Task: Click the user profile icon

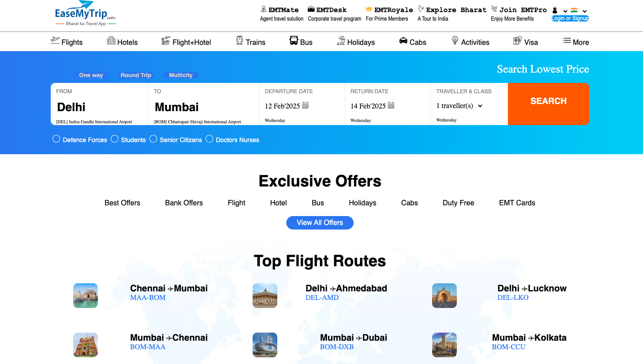Action: tap(555, 10)
